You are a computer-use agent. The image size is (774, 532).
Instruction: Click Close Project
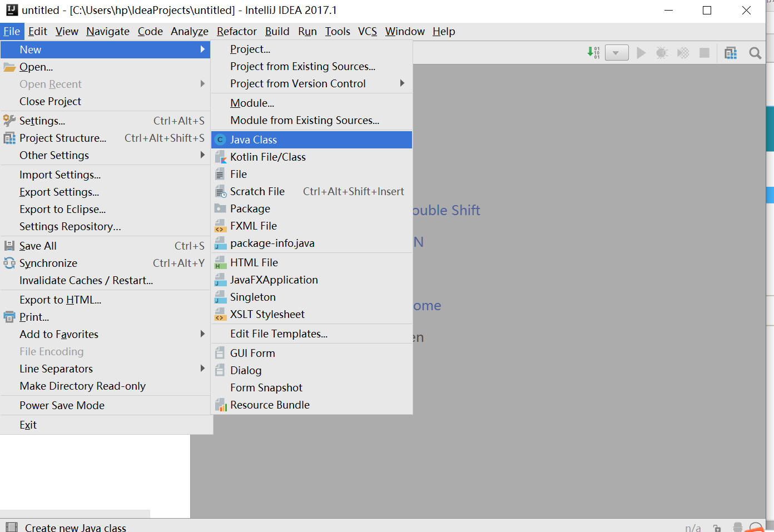pos(106,101)
